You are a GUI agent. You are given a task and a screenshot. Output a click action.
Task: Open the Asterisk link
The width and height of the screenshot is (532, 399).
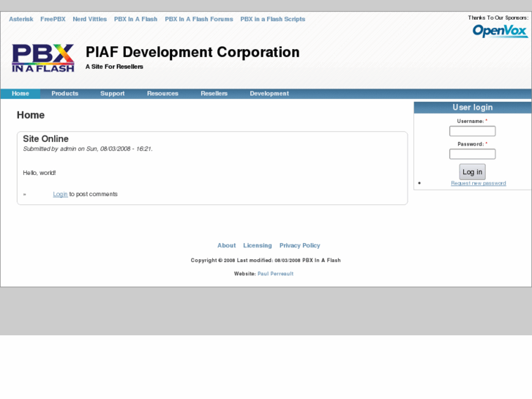pyautogui.click(x=21, y=19)
